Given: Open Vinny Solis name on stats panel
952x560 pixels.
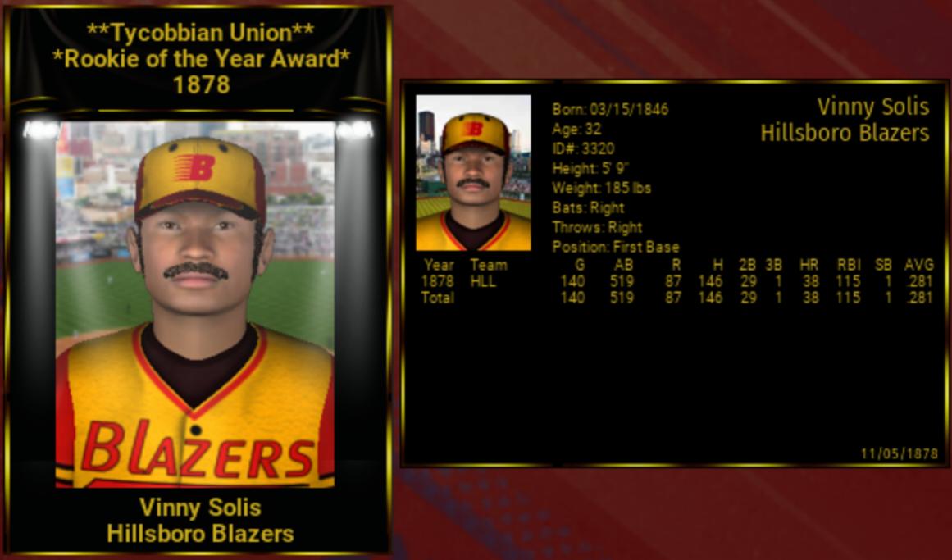Looking at the screenshot, I should (872, 107).
